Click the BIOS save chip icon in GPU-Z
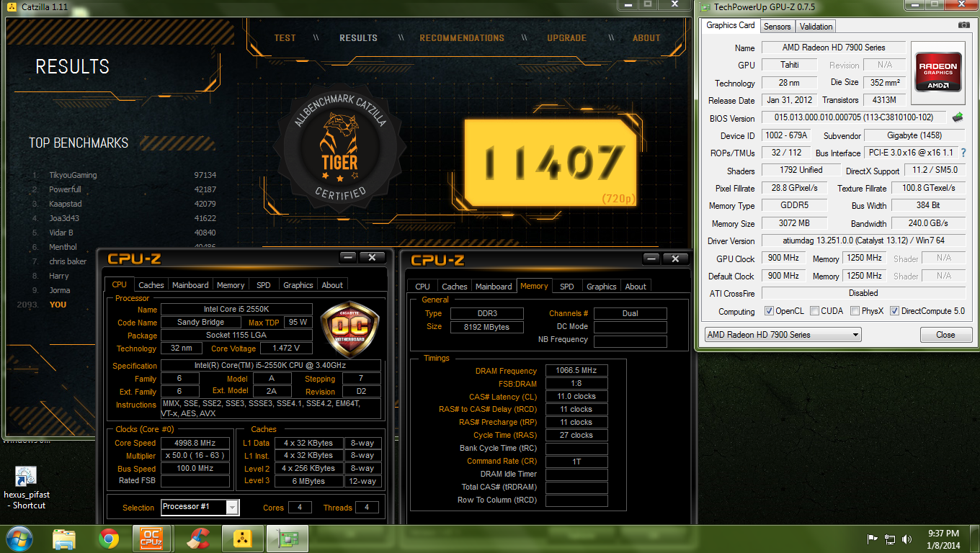 [958, 117]
